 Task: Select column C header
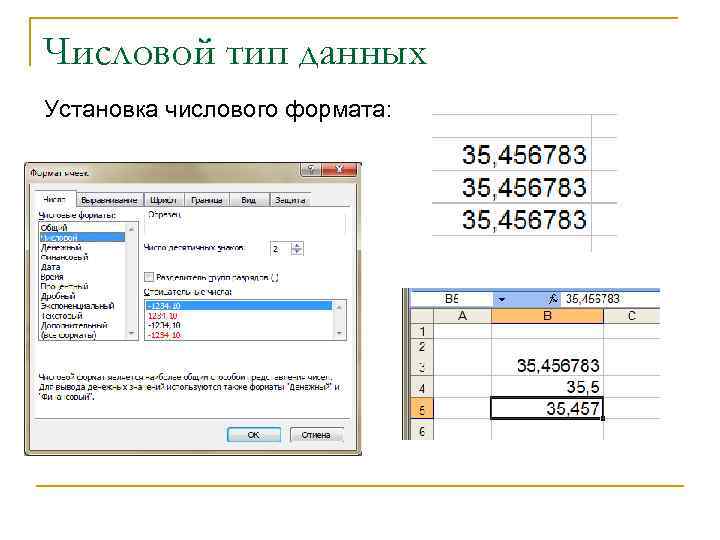pyautogui.click(x=632, y=316)
